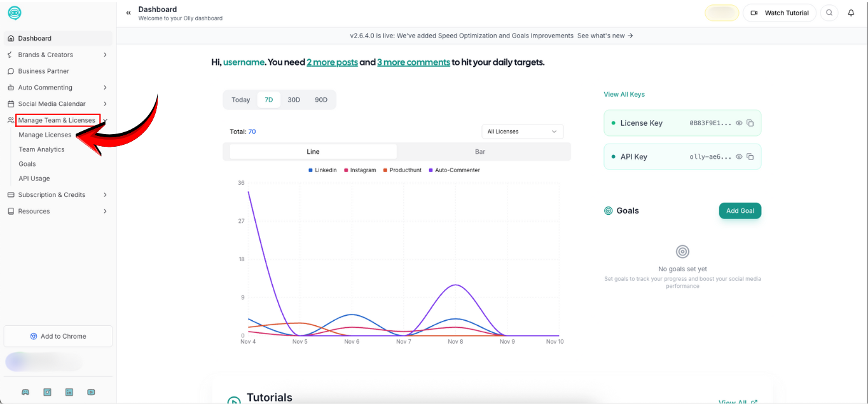
Task: Open the Instagram icon in sidebar footer
Action: (x=47, y=392)
